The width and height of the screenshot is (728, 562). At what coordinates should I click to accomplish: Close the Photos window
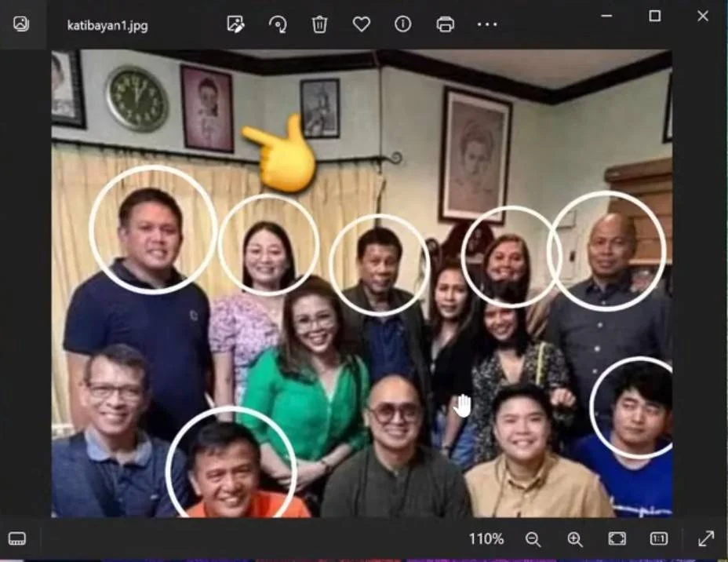click(x=703, y=16)
